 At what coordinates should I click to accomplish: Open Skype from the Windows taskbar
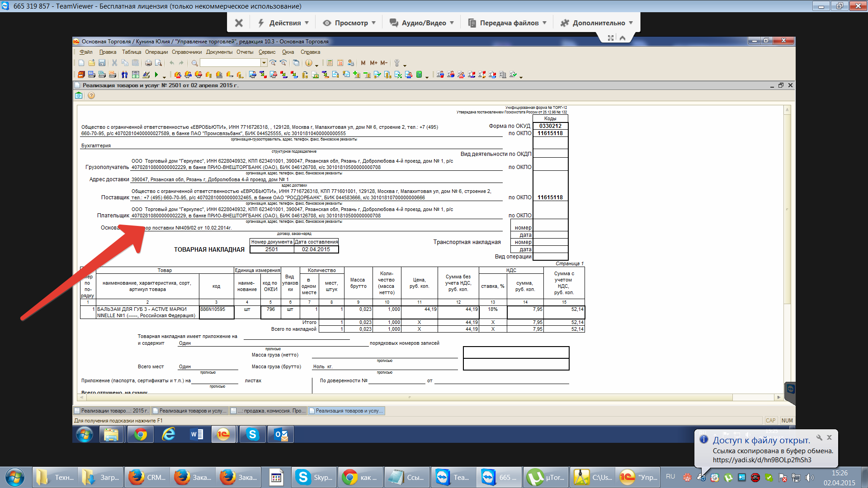(x=314, y=477)
